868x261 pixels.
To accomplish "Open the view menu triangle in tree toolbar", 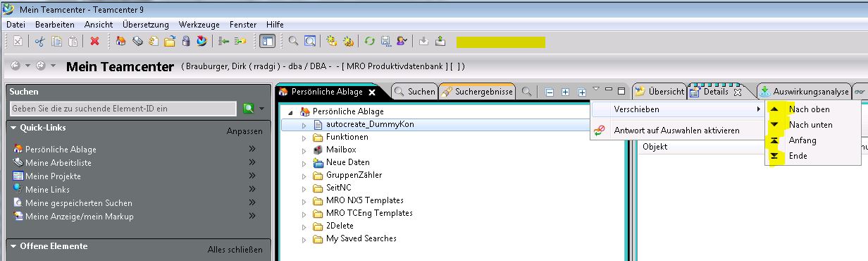I will tap(596, 90).
